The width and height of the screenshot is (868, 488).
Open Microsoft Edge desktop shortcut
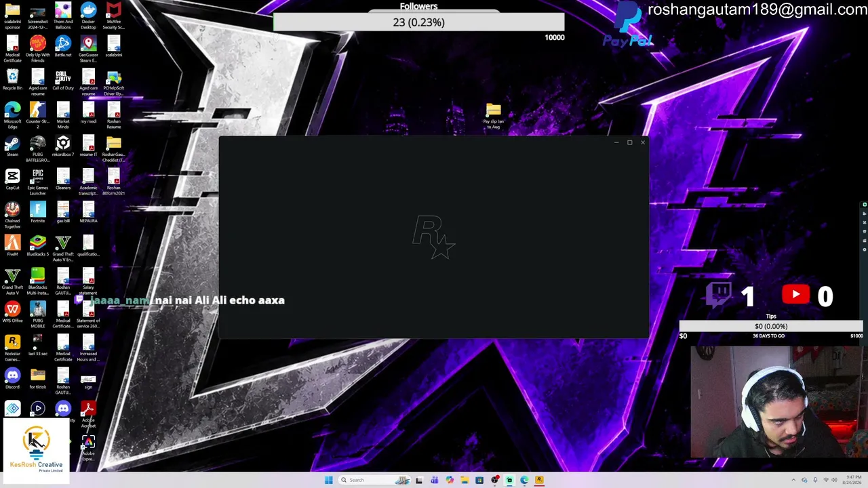(12, 110)
